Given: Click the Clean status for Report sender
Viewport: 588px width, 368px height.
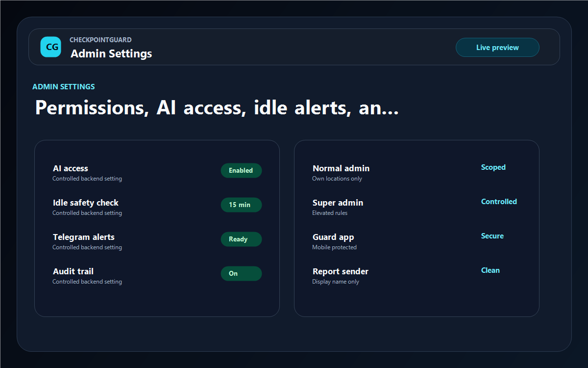Looking at the screenshot, I should (x=490, y=270).
